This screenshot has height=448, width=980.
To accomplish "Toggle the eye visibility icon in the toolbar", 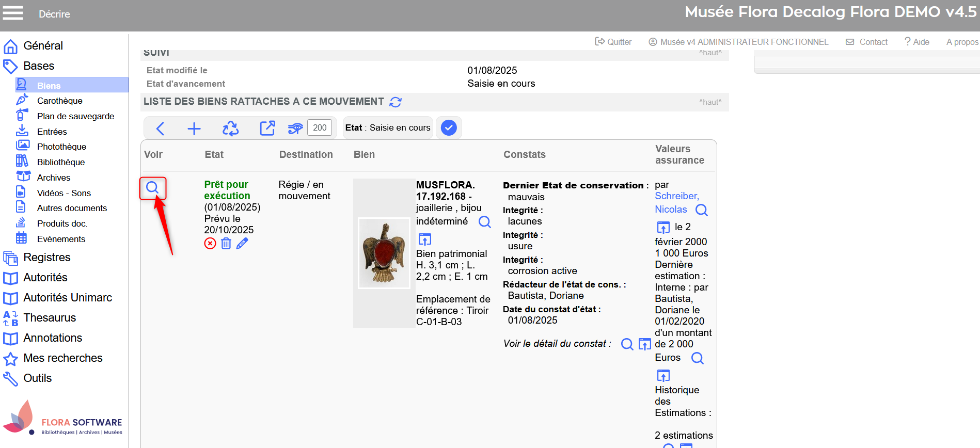I will click(295, 129).
